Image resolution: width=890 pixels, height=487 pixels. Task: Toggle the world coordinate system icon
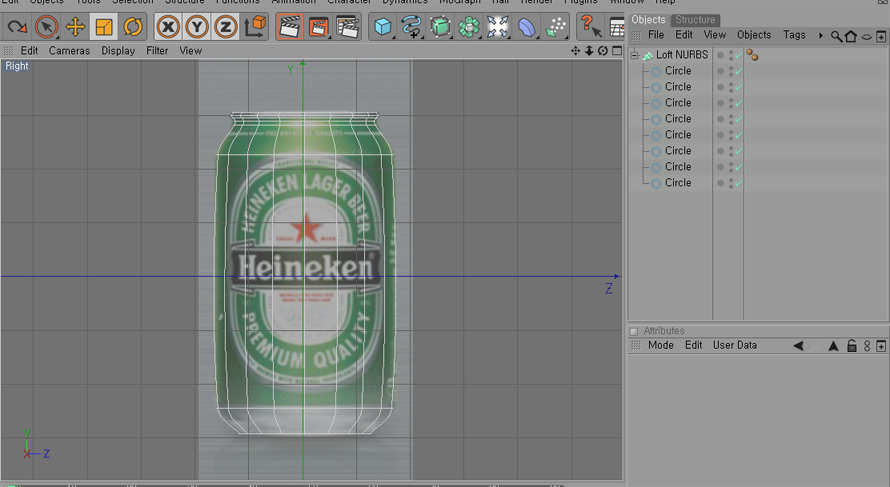click(255, 27)
